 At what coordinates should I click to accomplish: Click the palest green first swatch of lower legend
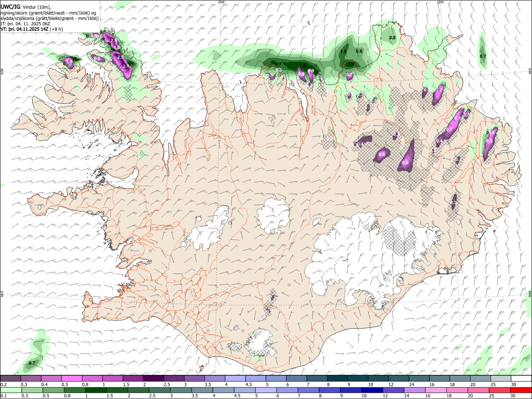11,390
